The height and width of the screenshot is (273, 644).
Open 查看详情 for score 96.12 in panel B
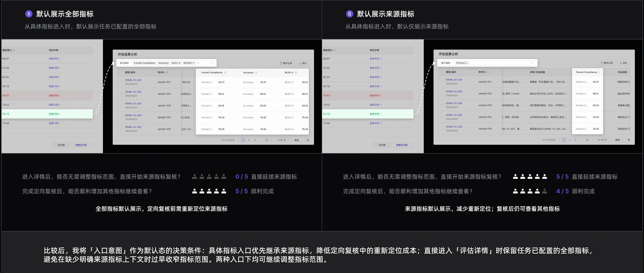click(x=375, y=114)
